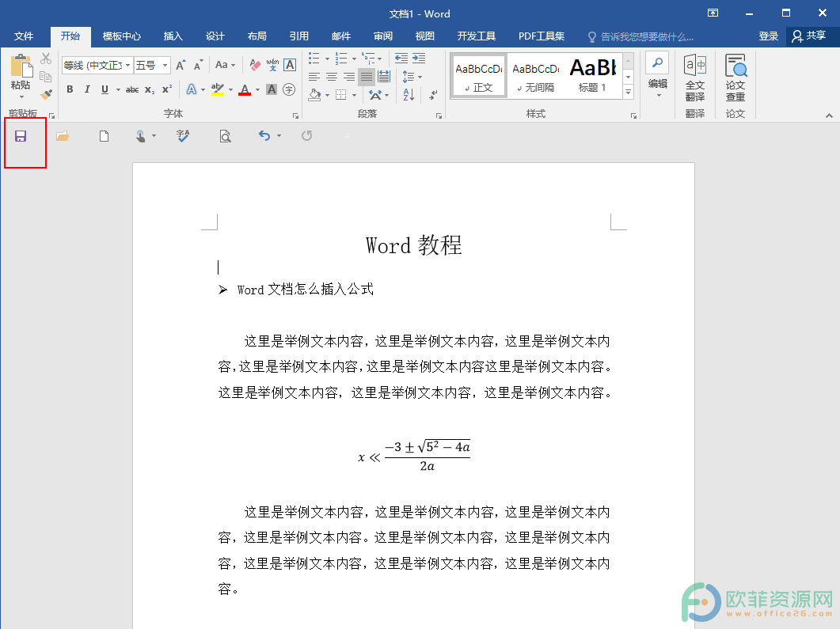840x629 pixels.
Task: Expand the styles gallery with More arrow
Action: click(x=629, y=93)
